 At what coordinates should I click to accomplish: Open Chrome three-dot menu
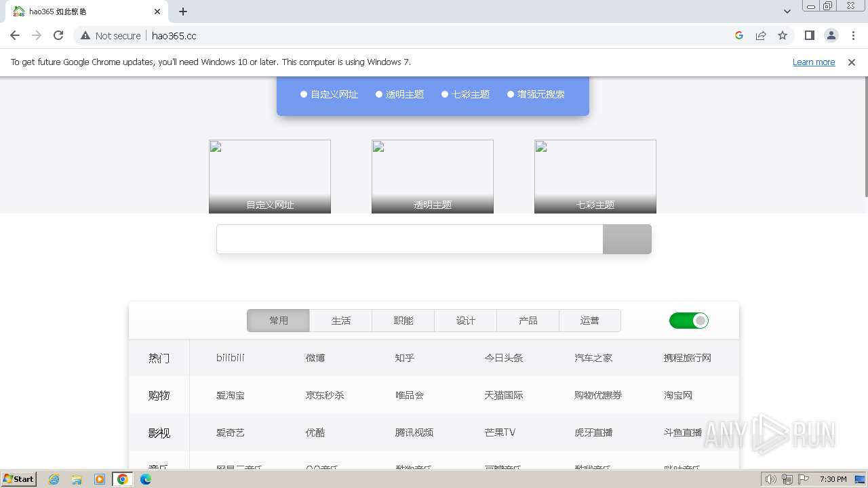pos(853,35)
